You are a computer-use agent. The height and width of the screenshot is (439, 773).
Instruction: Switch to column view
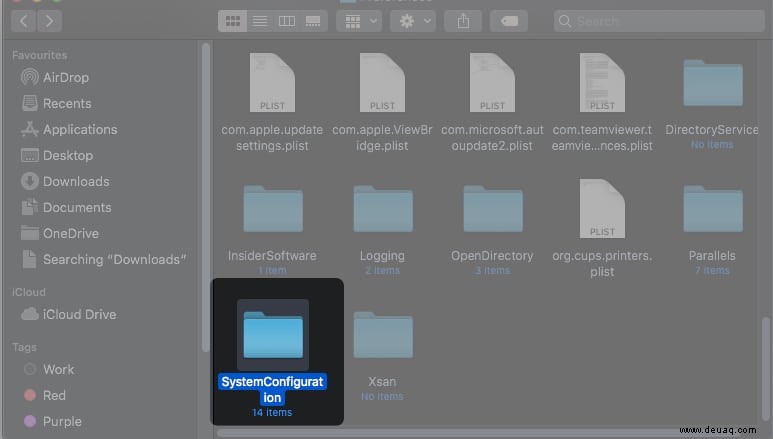point(286,21)
